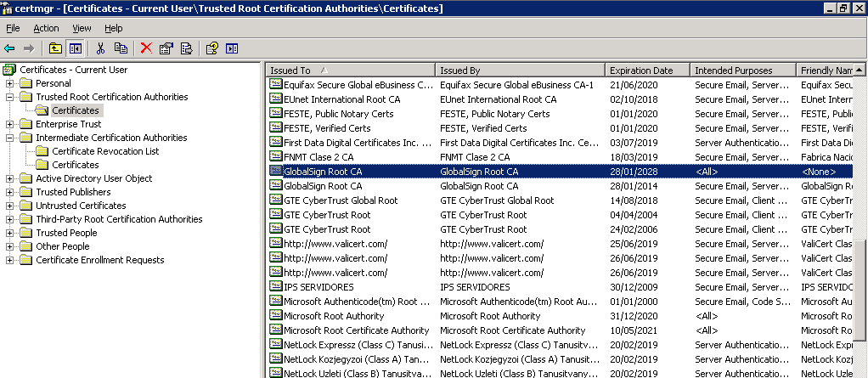Click certificate icon for EUnet International Root CA

[x=276, y=99]
